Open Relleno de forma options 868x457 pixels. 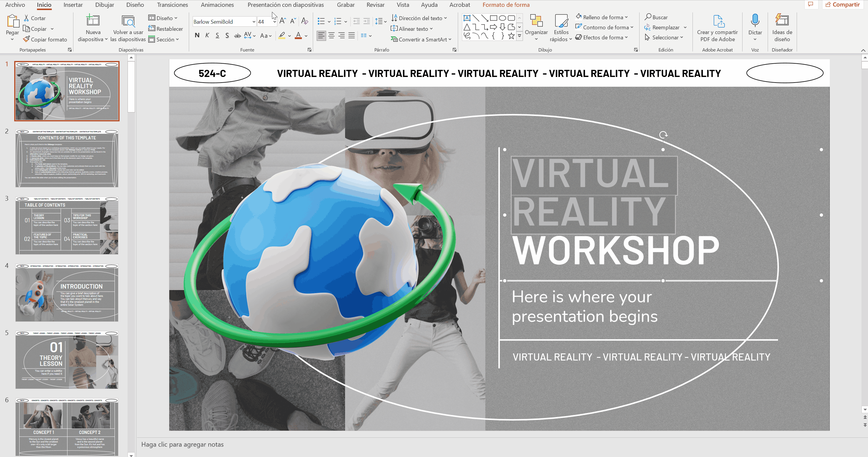[602, 17]
